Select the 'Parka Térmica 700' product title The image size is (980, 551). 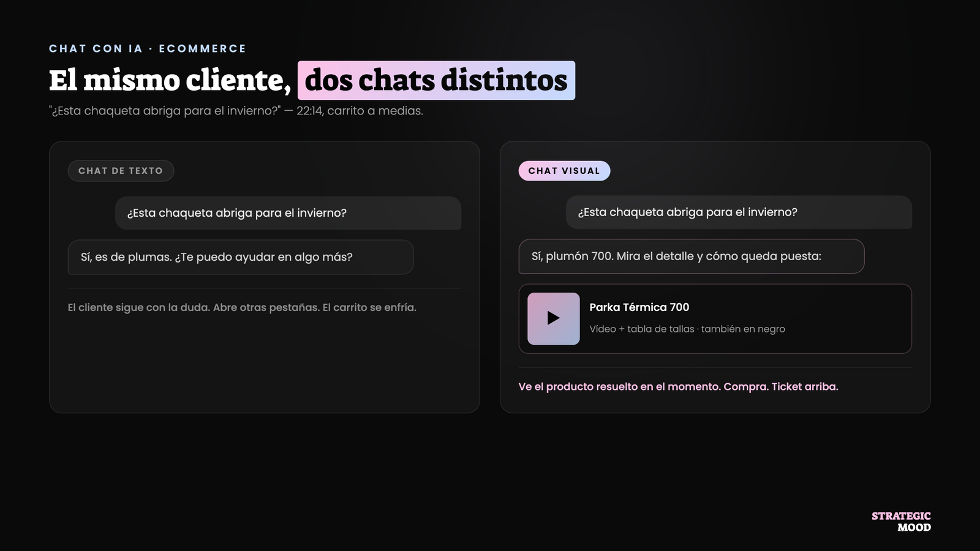point(639,307)
